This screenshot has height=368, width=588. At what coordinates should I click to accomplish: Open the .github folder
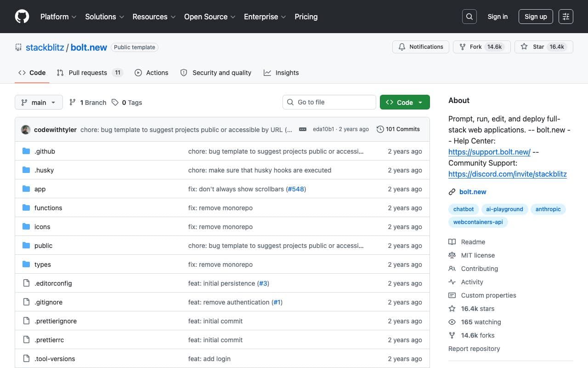pyautogui.click(x=45, y=151)
